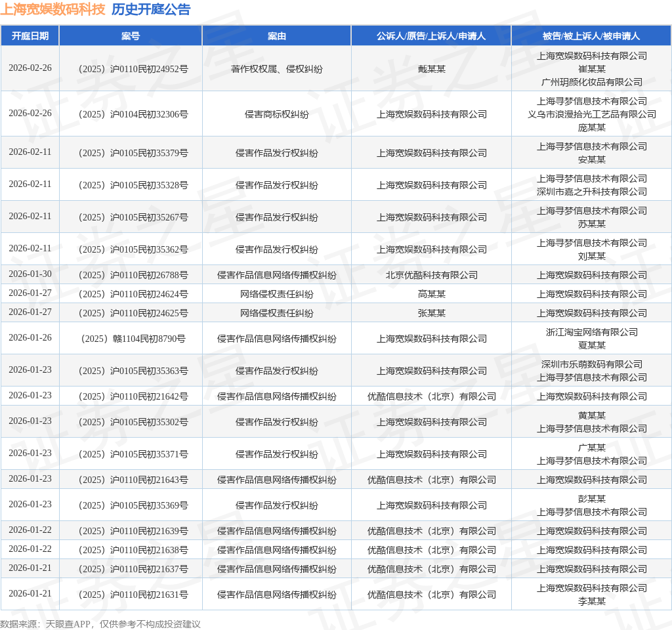Click the 案由 column header

pos(277,36)
